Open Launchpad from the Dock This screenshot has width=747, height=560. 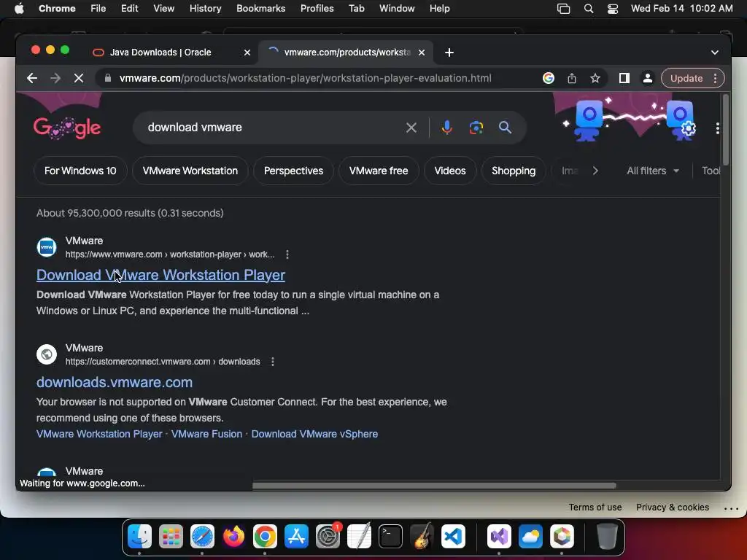(171, 536)
